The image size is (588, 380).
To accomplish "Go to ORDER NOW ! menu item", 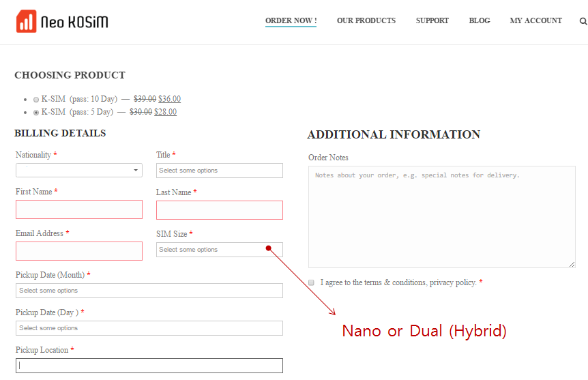I will 291,20.
